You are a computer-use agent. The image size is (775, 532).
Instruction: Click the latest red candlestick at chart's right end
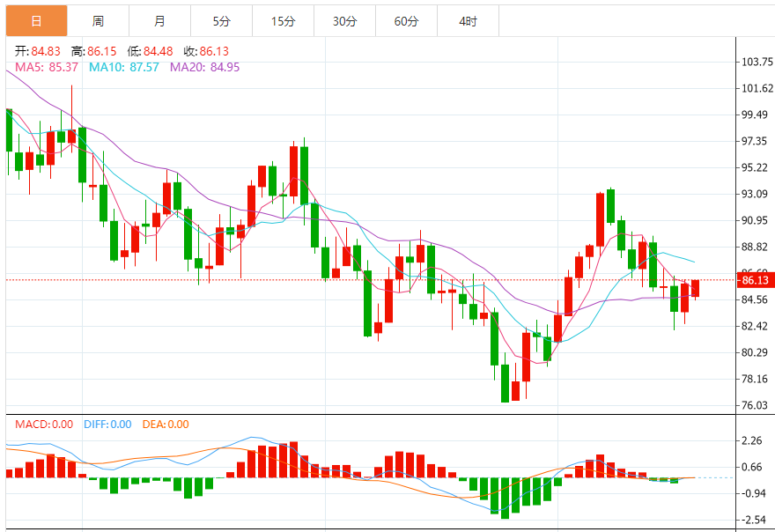coord(695,288)
